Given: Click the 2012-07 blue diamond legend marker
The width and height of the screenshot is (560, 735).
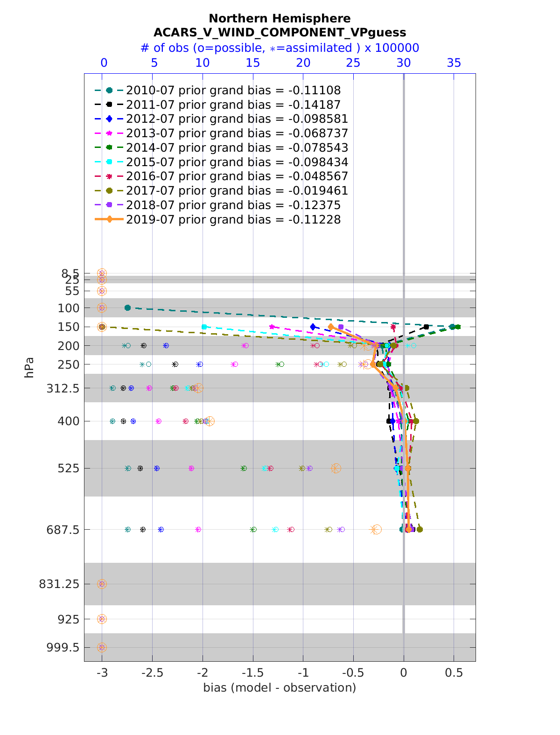Looking at the screenshot, I should pyautogui.click(x=109, y=119).
